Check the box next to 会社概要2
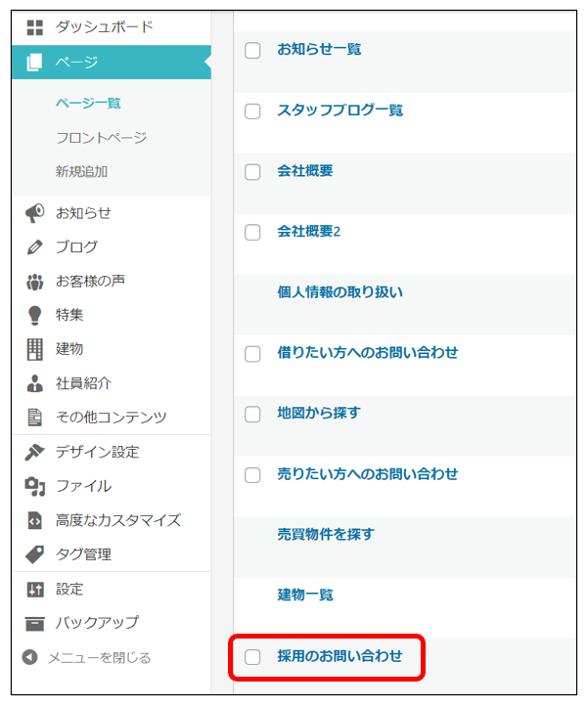The width and height of the screenshot is (588, 706). click(252, 233)
